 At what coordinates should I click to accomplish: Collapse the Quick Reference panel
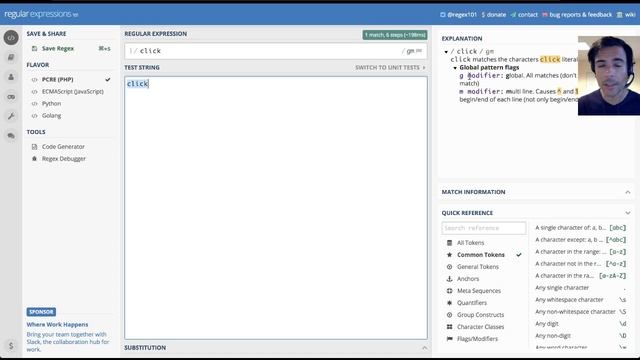(628, 213)
